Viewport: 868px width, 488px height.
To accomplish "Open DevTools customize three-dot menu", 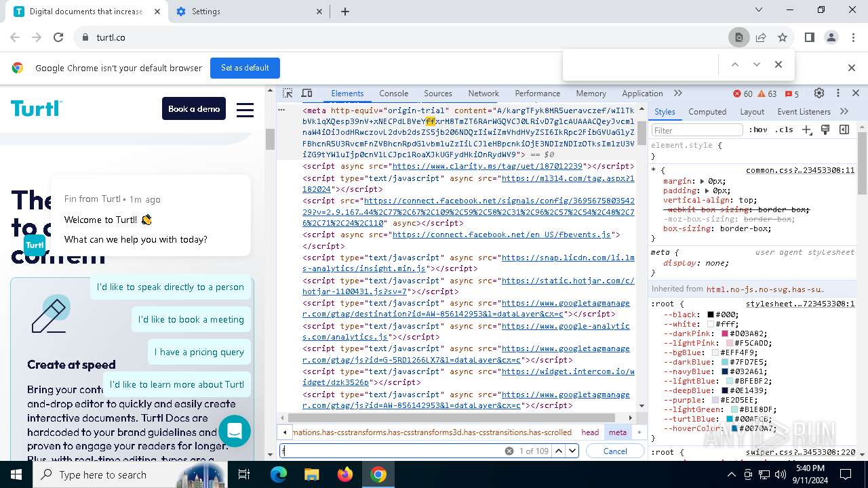I will click(838, 94).
